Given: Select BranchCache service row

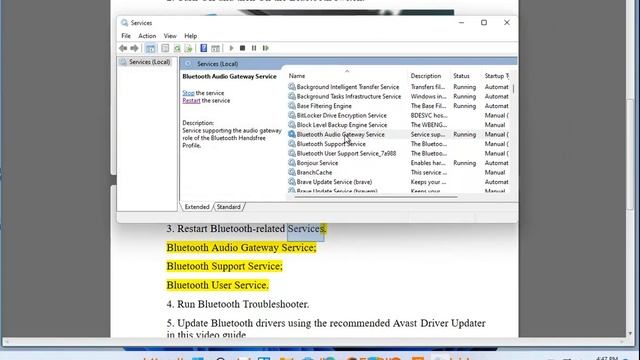Looking at the screenshot, I should [x=314, y=172].
